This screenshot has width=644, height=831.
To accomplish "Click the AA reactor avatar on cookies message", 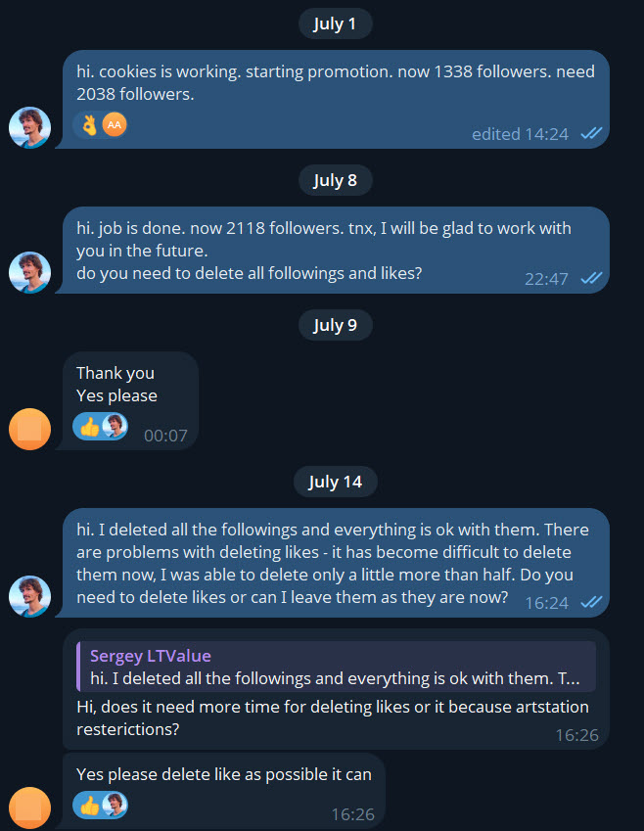I will click(115, 124).
